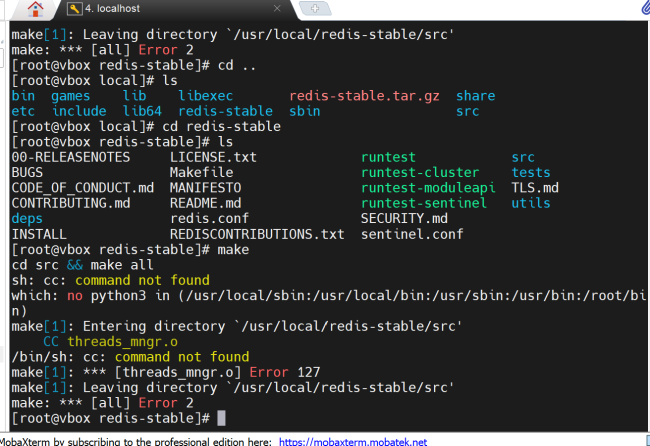This screenshot has height=446, width=650.
Task: Open a new tab with plus button
Action: click(x=316, y=9)
